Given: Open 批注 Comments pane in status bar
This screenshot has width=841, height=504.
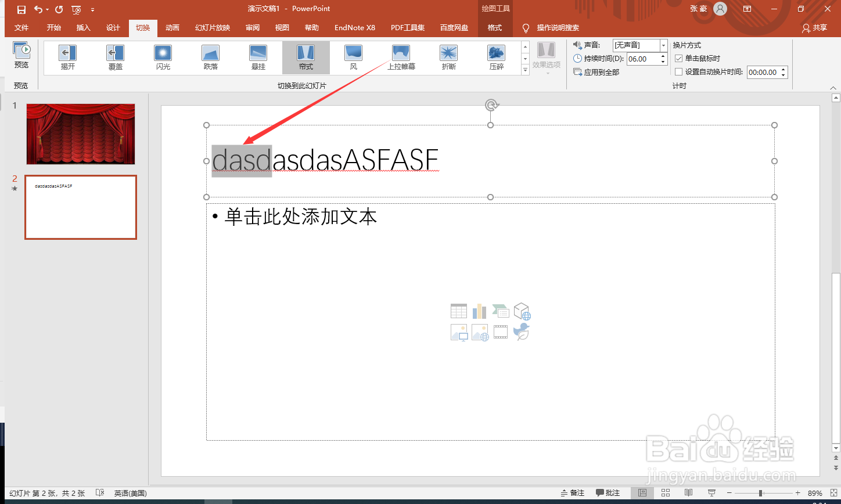Looking at the screenshot, I should [608, 493].
